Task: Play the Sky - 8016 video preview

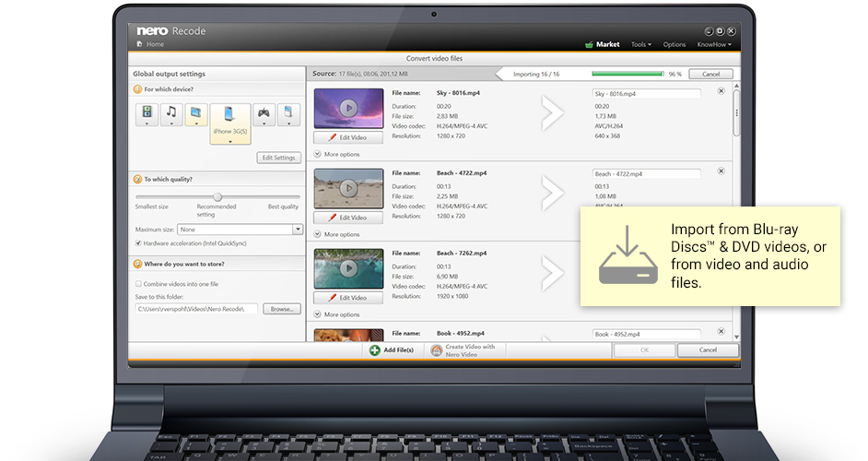Action: point(347,108)
